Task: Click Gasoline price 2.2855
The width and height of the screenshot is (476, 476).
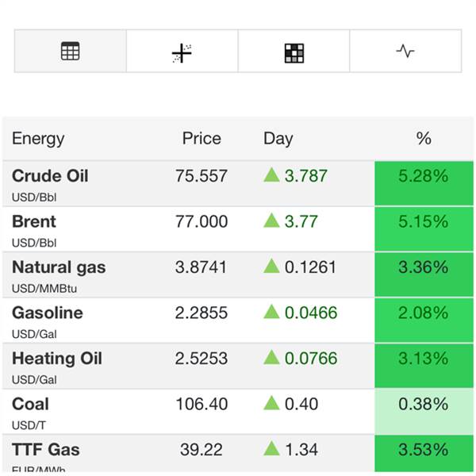Action: (202, 313)
